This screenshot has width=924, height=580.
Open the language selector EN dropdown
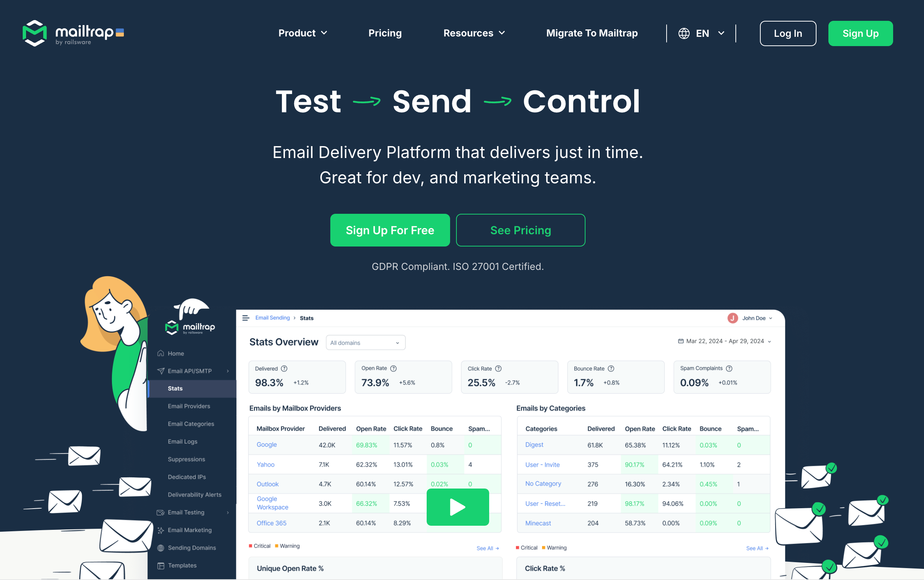pos(702,33)
